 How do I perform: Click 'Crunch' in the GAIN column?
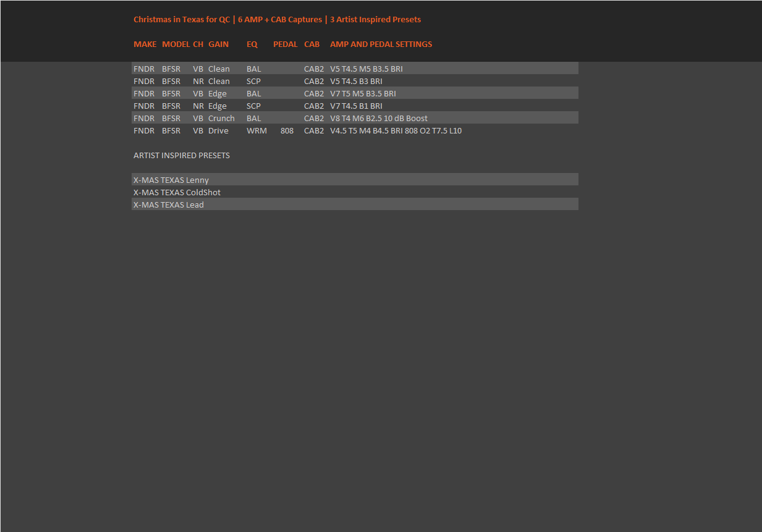click(x=221, y=119)
